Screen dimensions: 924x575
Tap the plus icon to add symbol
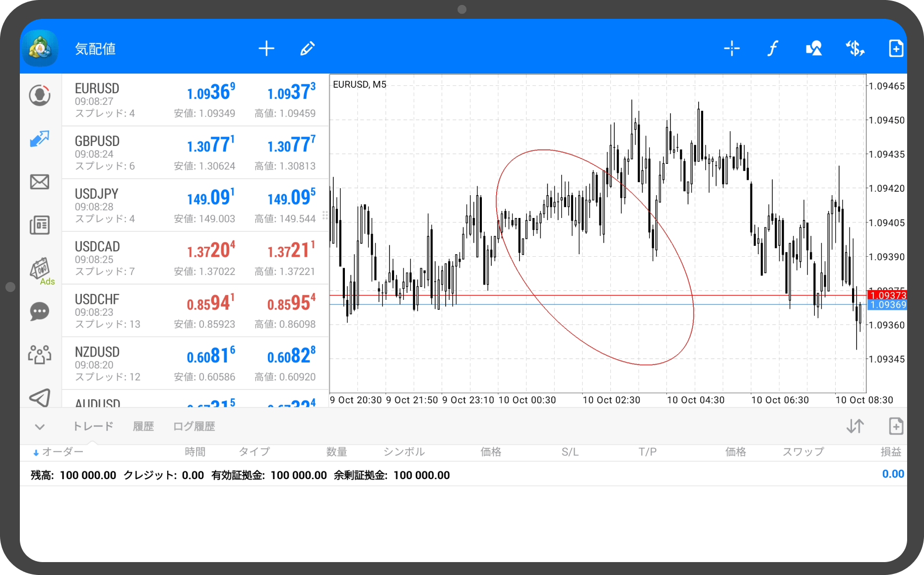tap(266, 49)
